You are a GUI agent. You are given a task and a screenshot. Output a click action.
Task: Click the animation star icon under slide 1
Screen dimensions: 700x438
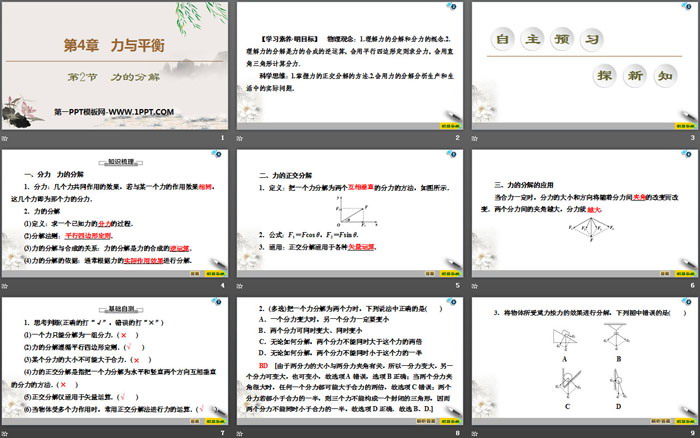[x=5, y=138]
